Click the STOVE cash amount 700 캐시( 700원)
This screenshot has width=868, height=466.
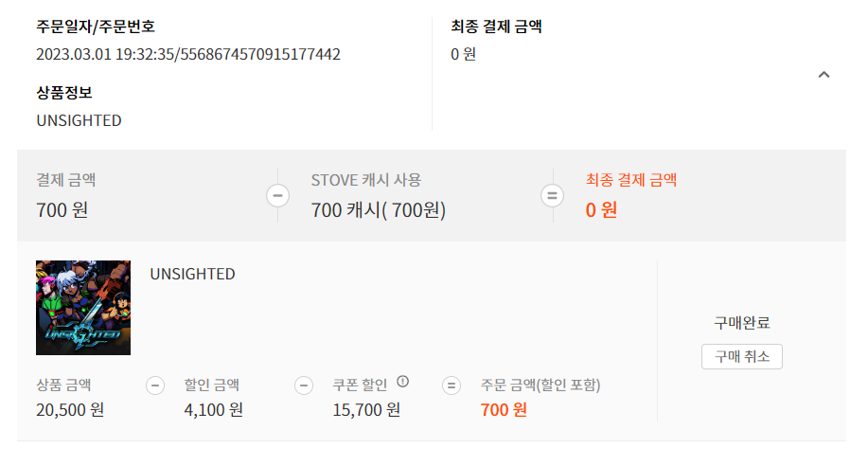(x=378, y=210)
